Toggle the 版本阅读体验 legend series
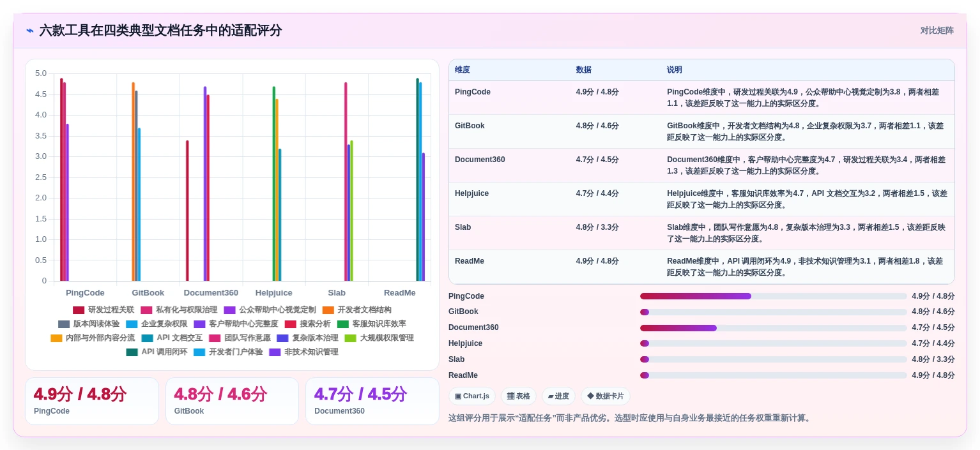Image resolution: width=980 pixels, height=450 pixels. (x=88, y=324)
